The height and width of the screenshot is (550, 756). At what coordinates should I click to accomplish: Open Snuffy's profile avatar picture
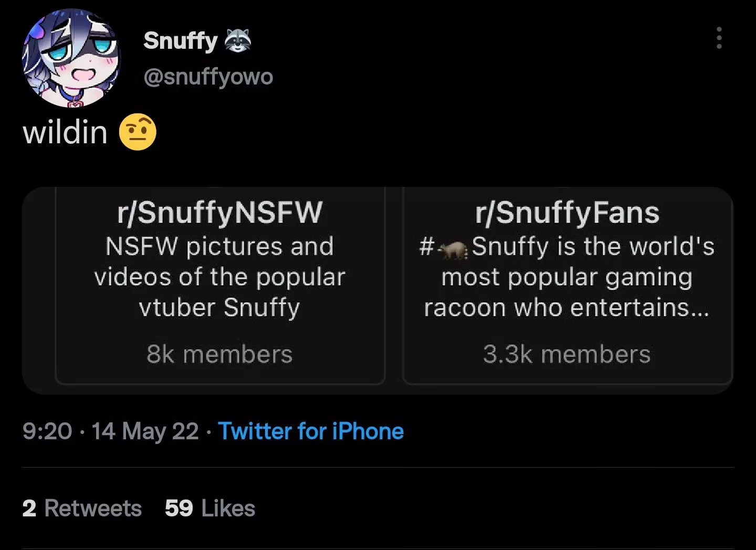pyautogui.click(x=71, y=59)
